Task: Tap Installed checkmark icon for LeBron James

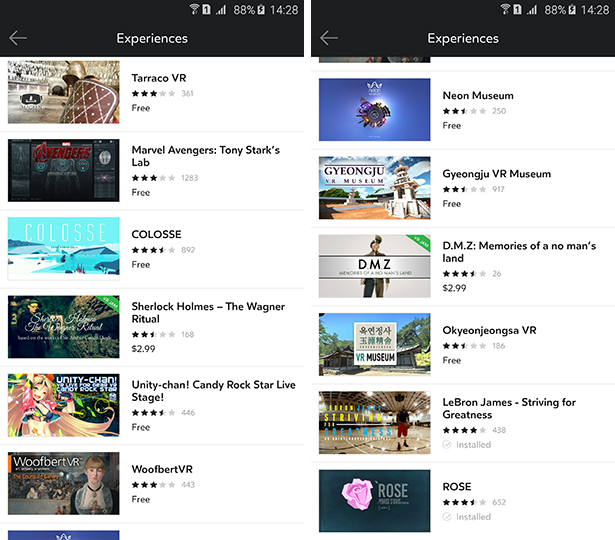Action: point(447,444)
